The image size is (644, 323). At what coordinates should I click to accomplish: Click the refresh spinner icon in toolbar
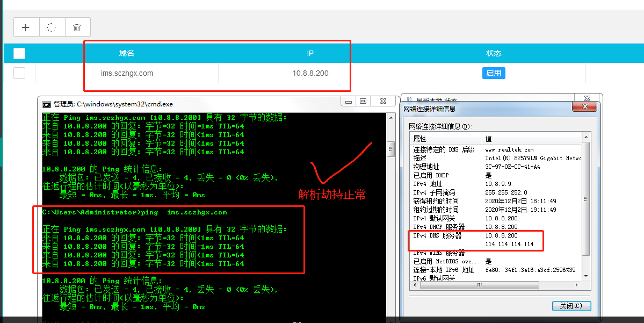[52, 27]
